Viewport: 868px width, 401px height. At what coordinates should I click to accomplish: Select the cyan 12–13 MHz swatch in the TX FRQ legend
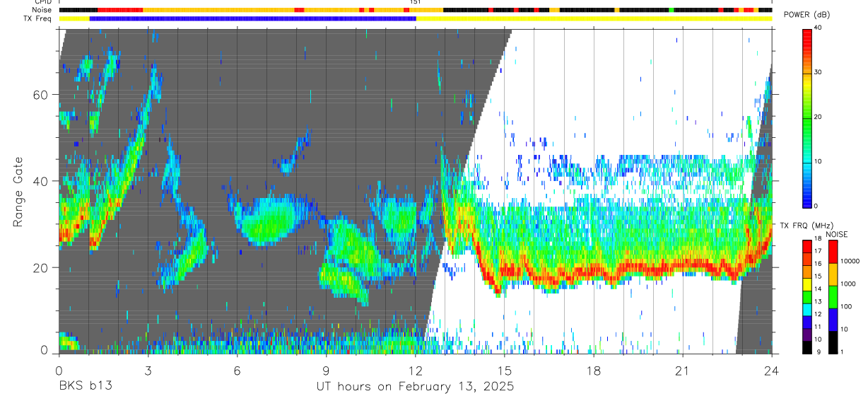click(x=807, y=310)
